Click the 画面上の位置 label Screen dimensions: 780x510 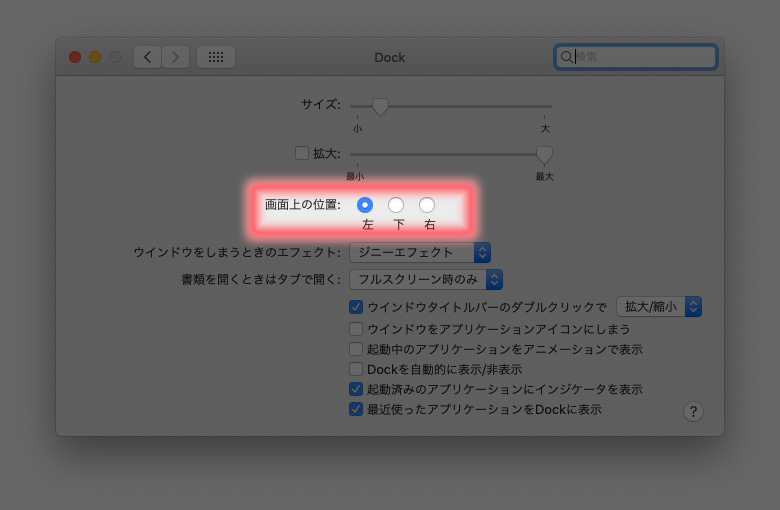[302, 204]
